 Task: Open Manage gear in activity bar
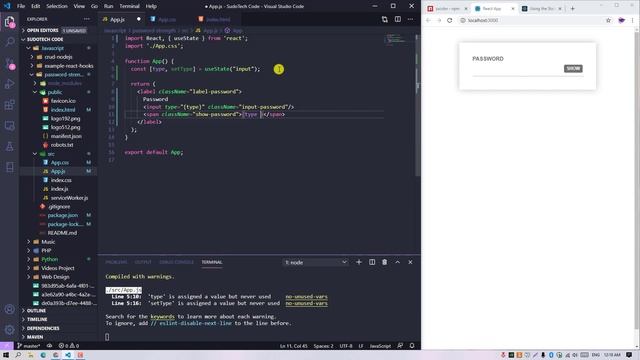9,329
